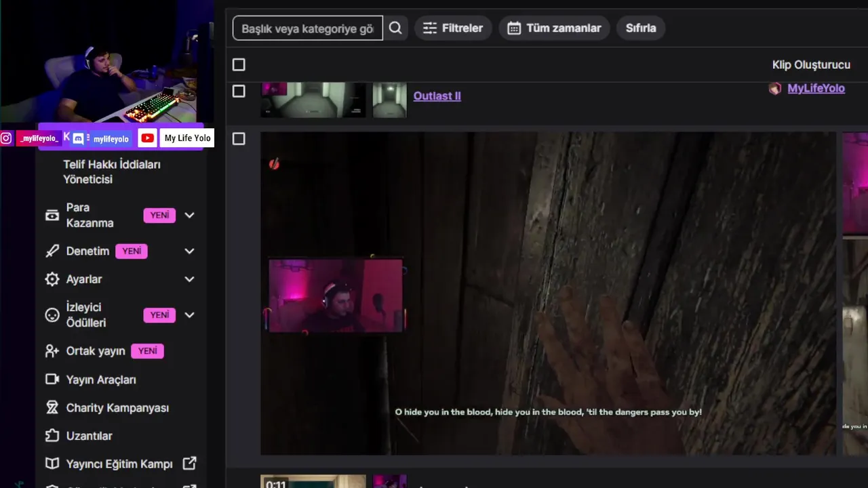The image size is (868, 488).
Task: Click the Instagram icon in stream overlay
Action: (6, 138)
